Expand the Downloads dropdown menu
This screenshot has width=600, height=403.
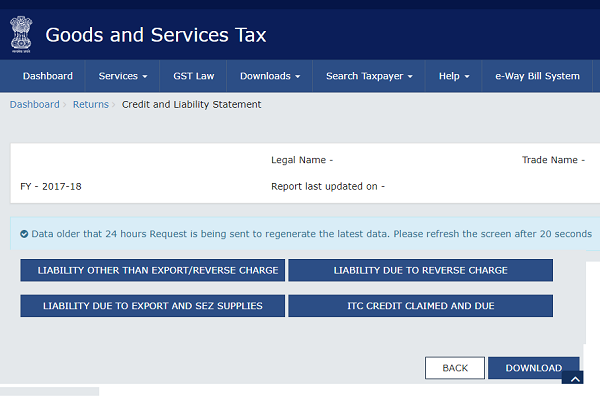click(x=270, y=76)
